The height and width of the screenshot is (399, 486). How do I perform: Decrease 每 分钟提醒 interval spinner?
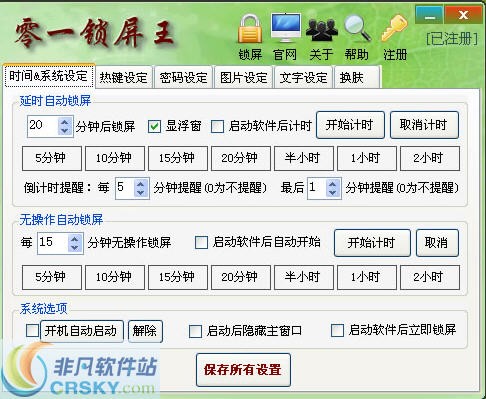tap(141, 193)
